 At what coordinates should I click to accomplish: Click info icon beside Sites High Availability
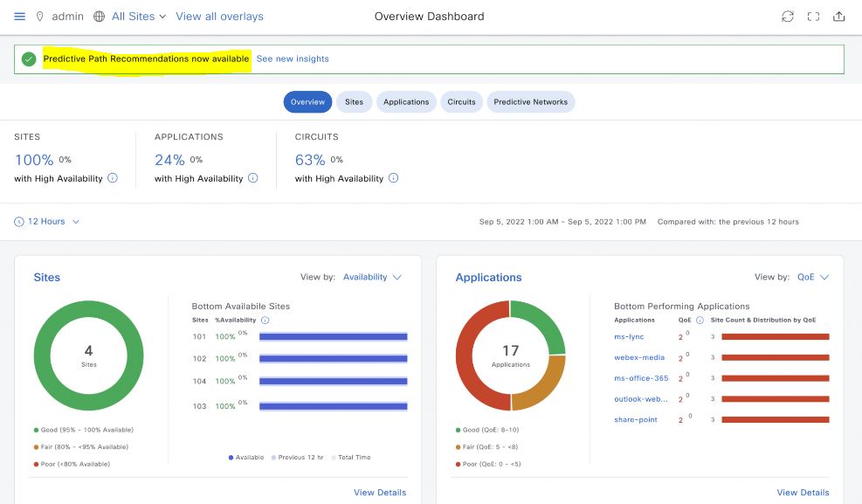pyautogui.click(x=113, y=178)
